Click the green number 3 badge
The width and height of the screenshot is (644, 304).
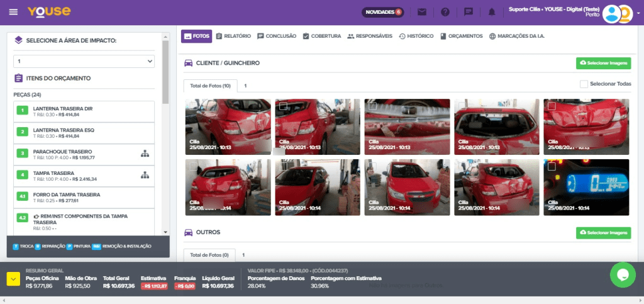22,153
